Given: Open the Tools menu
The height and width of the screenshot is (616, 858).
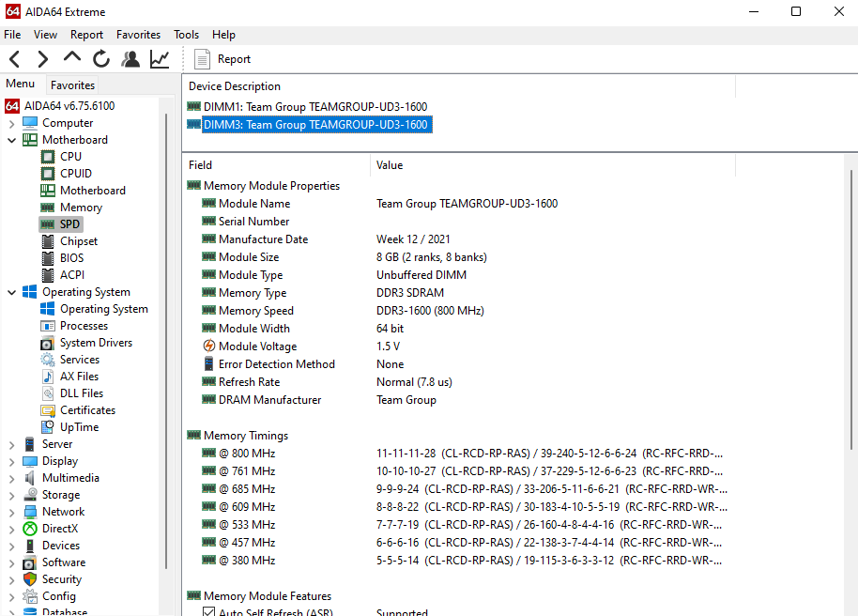Looking at the screenshot, I should click(x=186, y=35).
